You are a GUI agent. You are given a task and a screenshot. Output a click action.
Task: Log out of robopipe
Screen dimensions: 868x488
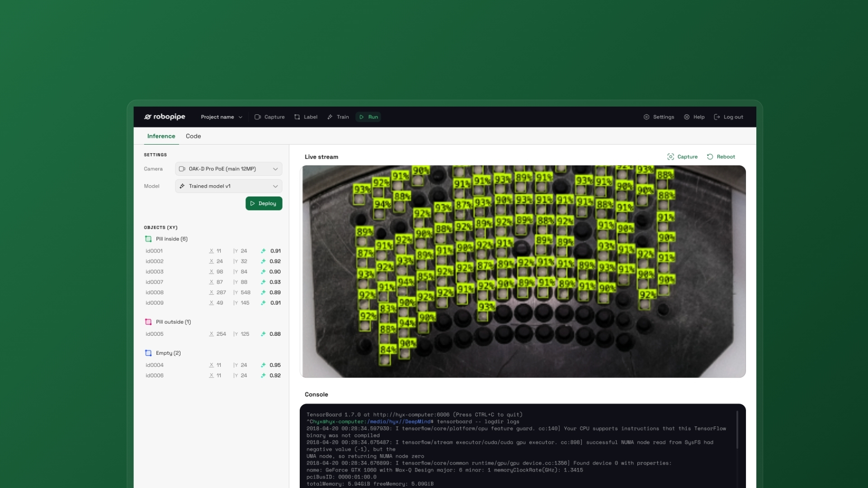click(x=728, y=117)
